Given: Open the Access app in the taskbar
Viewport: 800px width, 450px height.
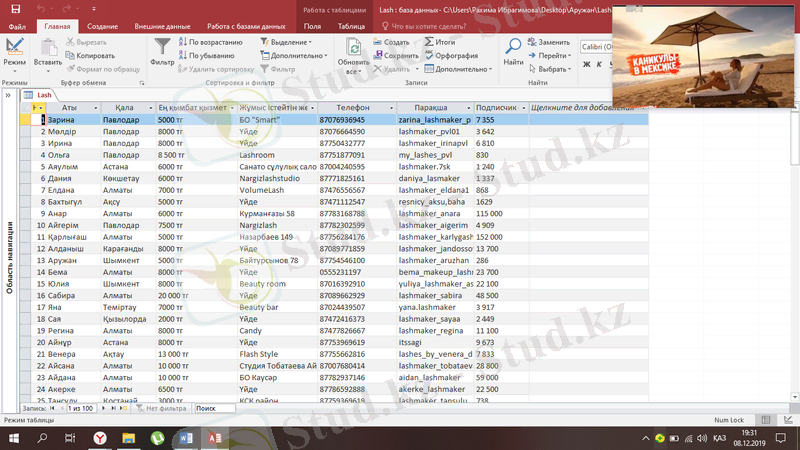Looking at the screenshot, I should pos(215,438).
